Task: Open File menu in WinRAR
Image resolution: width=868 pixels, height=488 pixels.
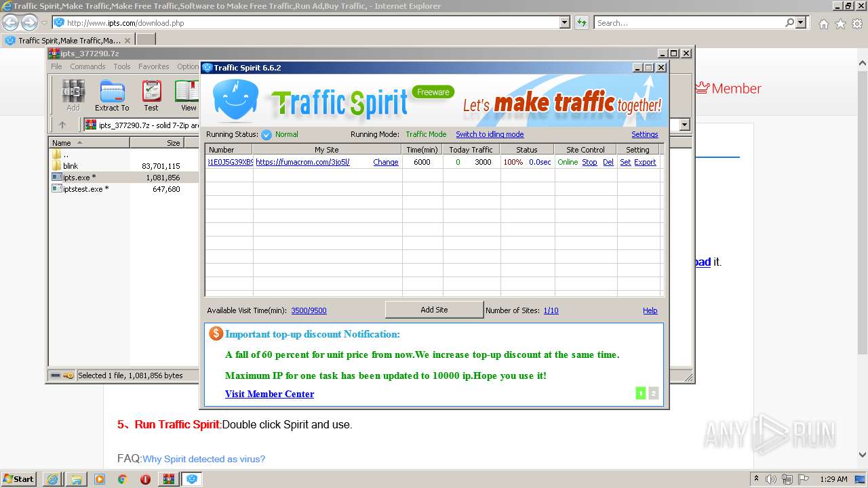Action: (x=56, y=66)
